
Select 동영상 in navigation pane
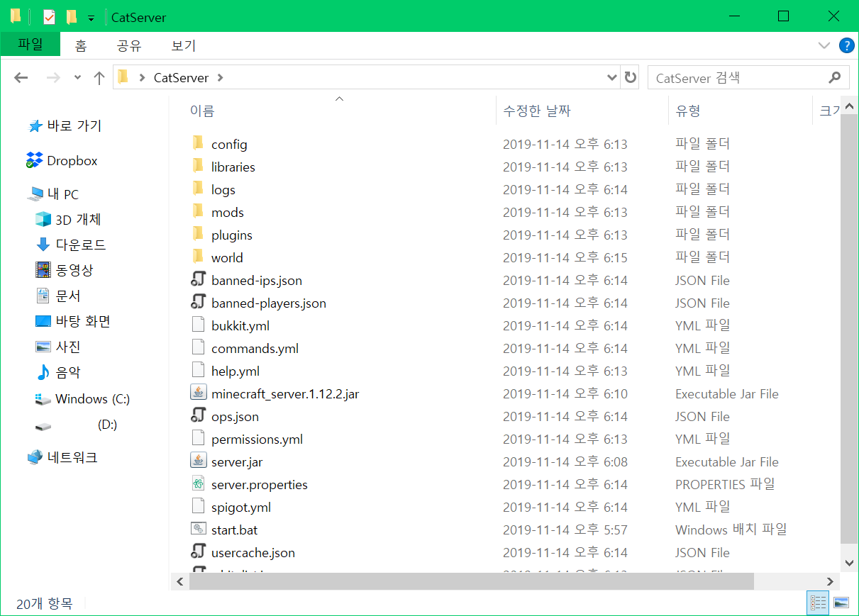coord(74,270)
